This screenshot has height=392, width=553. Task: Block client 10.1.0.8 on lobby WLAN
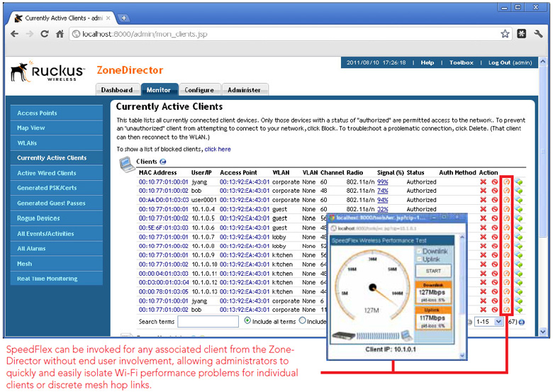[494, 246]
